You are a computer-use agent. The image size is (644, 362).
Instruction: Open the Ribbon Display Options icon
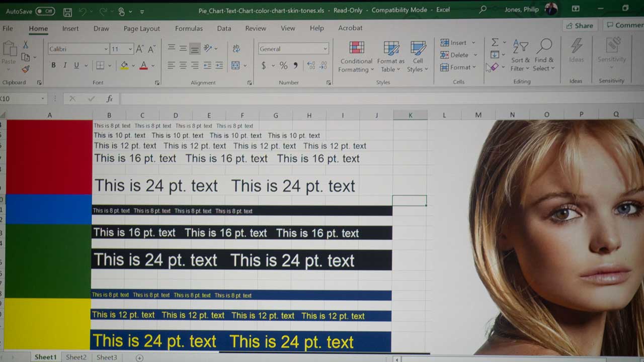[x=576, y=9]
